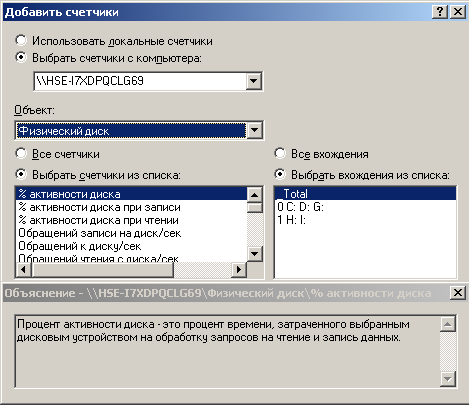The height and width of the screenshot is (405, 469).
Task: Select 'Выбрать счетчики с компьютера' radio button
Action: pos(21,58)
